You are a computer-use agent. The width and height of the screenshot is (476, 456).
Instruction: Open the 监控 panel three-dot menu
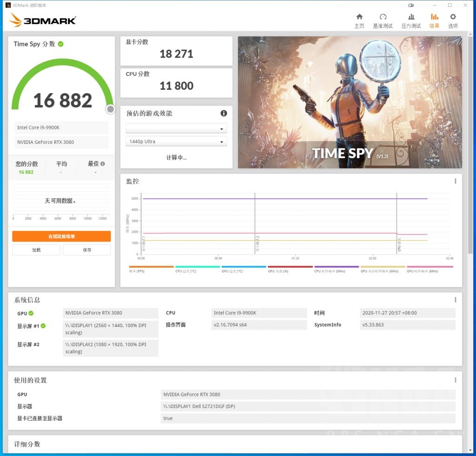[x=455, y=181]
